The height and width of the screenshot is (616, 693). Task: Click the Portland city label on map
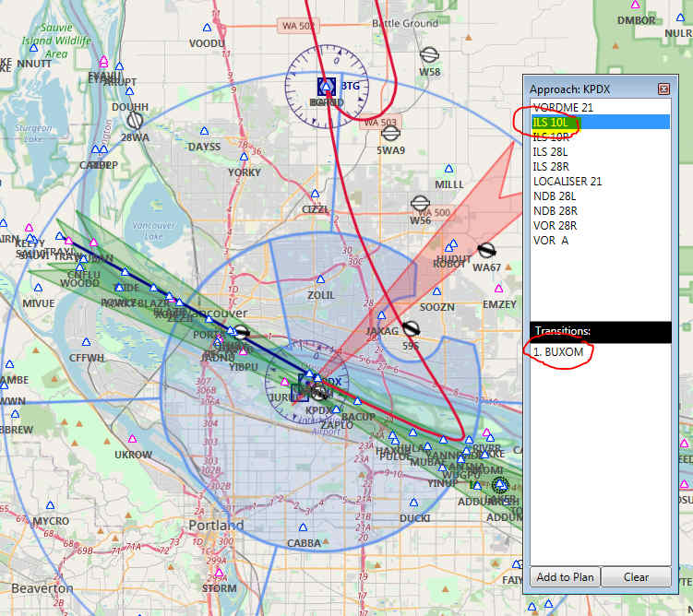(216, 525)
